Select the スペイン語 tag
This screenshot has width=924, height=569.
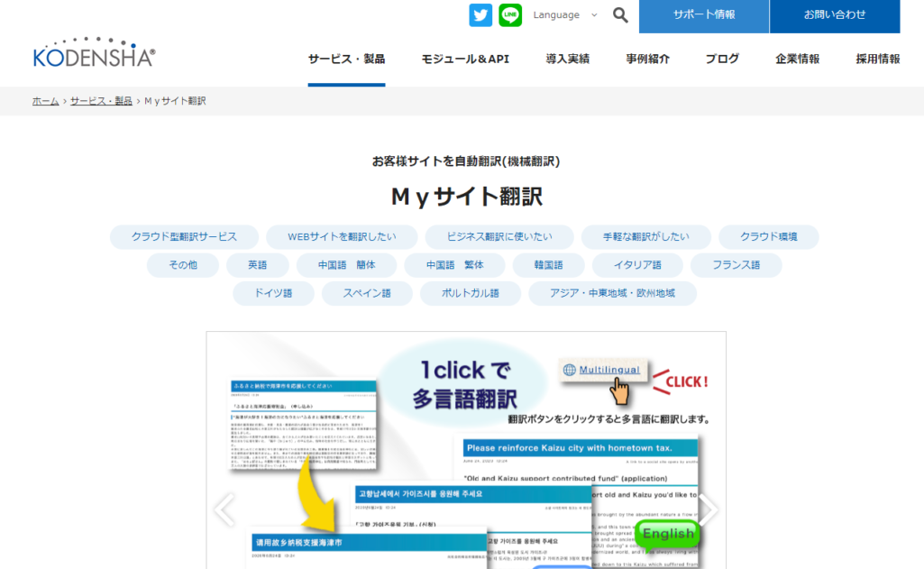[366, 293]
